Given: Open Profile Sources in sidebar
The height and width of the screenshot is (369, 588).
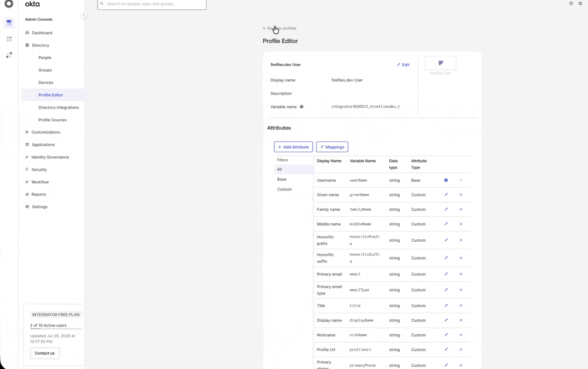Looking at the screenshot, I should 52,120.
